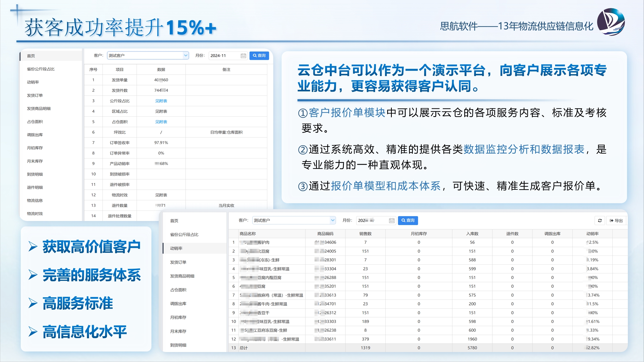Click the 销售数 column header

(x=365, y=234)
